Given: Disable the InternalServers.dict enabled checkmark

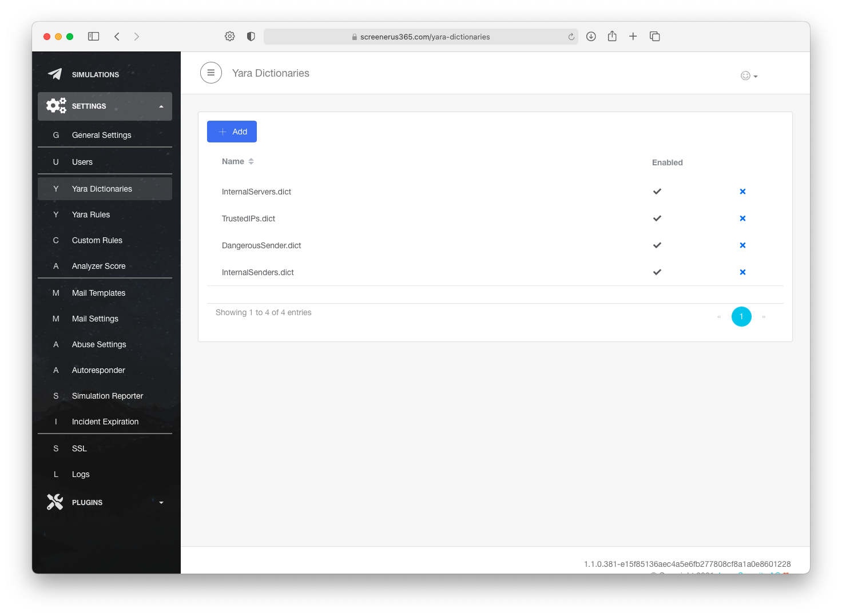Looking at the screenshot, I should (657, 192).
